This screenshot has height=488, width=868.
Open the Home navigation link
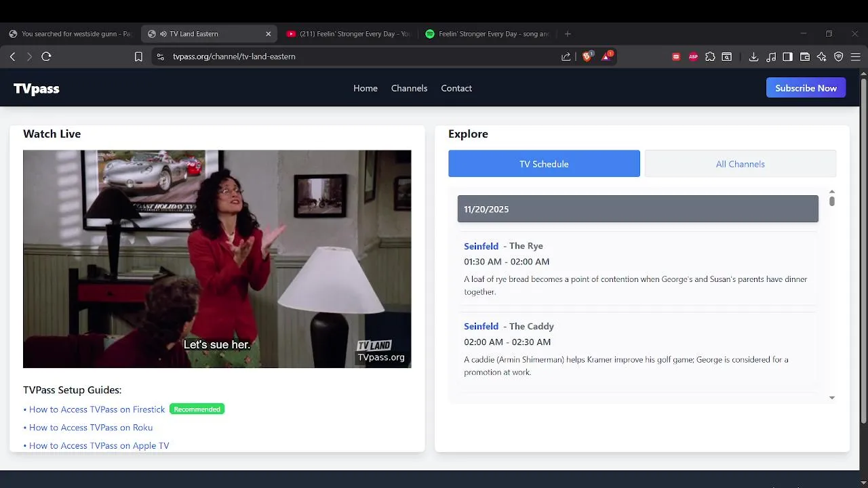(366, 88)
